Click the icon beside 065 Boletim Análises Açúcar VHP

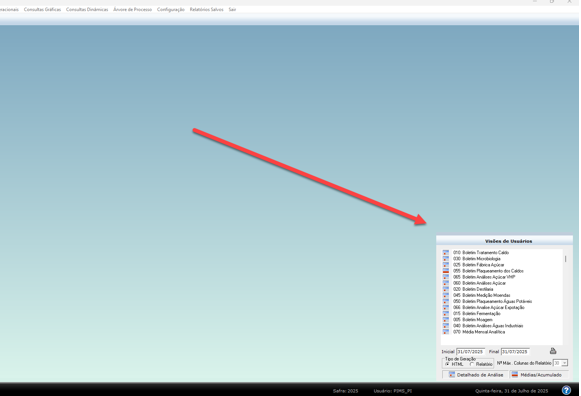click(446, 277)
